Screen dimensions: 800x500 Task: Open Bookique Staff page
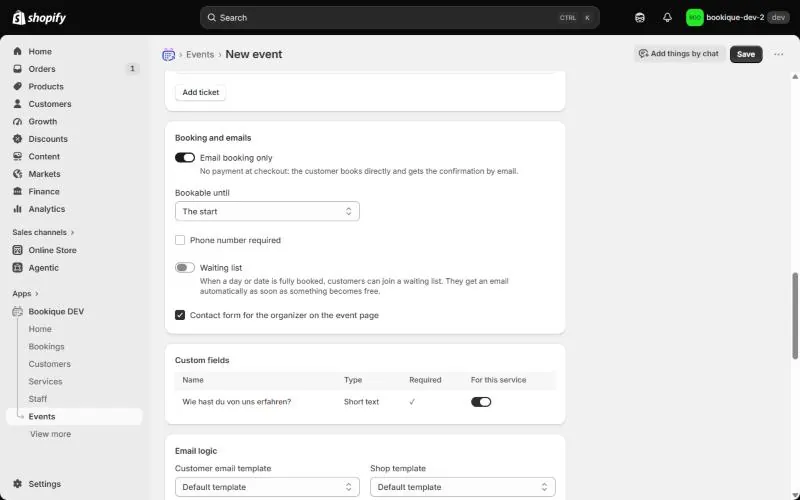38,399
